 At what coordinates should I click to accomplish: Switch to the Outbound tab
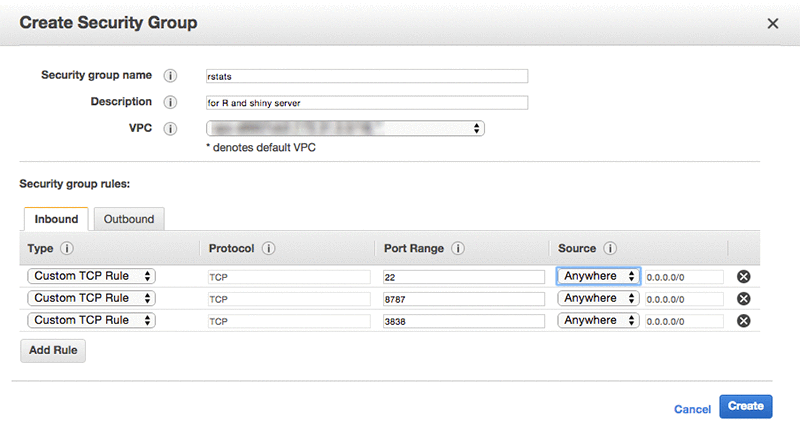click(x=129, y=219)
